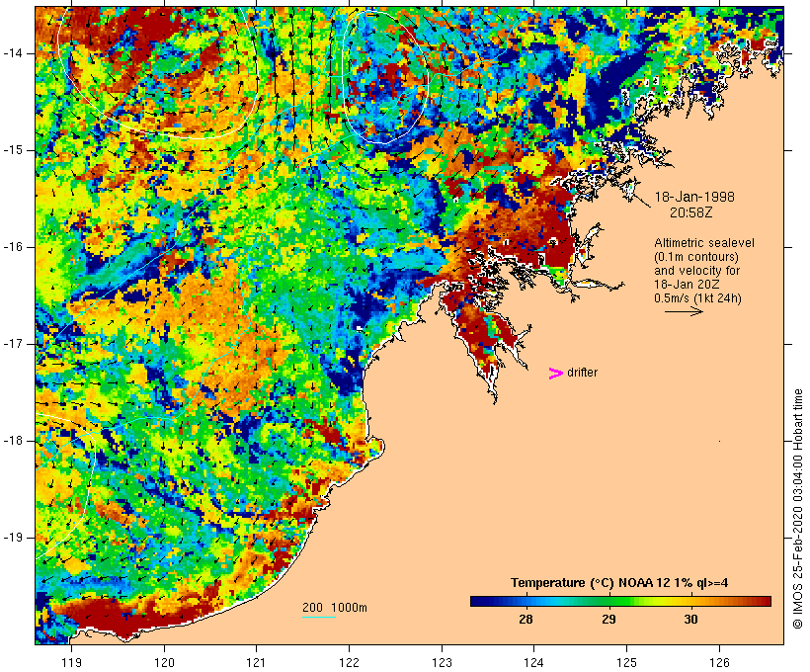Image resolution: width=810 pixels, height=672 pixels.
Task: Click the '18-Jan 20Z' legend line
Action: click(x=688, y=285)
